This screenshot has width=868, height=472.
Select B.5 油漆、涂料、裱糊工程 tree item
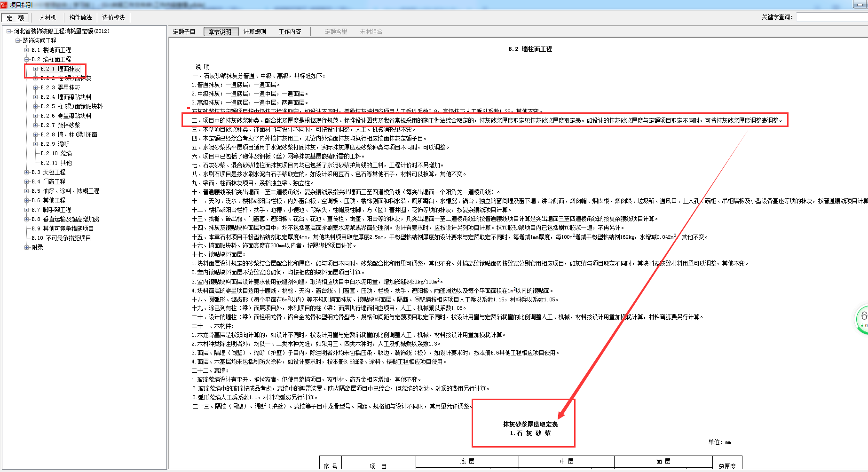pyautogui.click(x=65, y=191)
